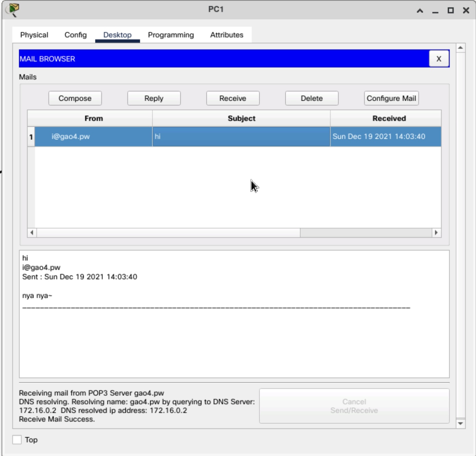The image size is (476, 456).
Task: Enable the Top checkbox
Action: click(17, 440)
